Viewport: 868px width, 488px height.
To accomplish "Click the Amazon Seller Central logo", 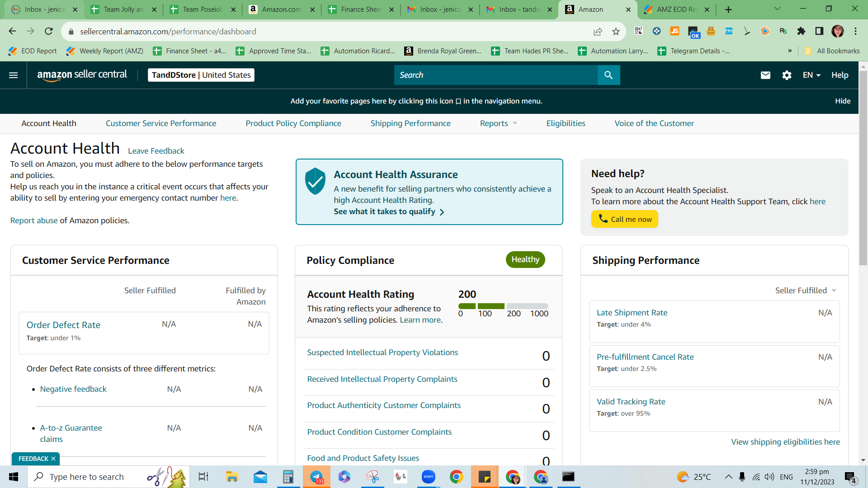I will coord(82,75).
